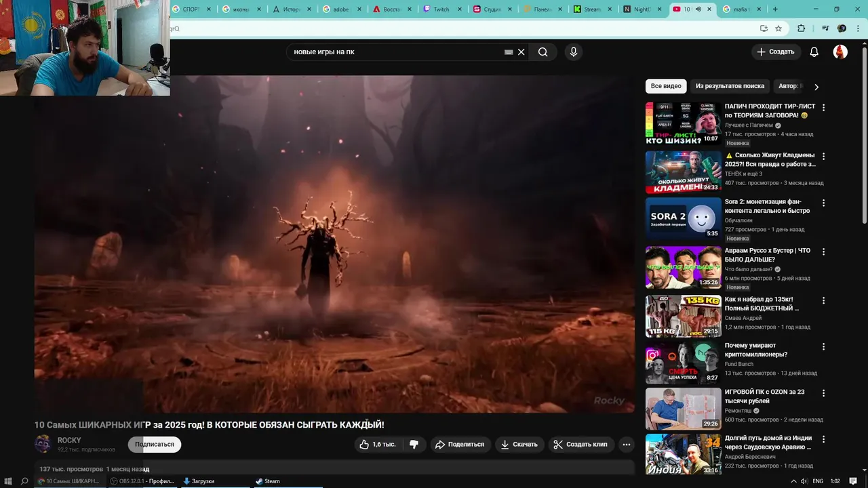The width and height of the screenshot is (868, 488).
Task: Click Поделиться share button
Action: [x=460, y=445]
